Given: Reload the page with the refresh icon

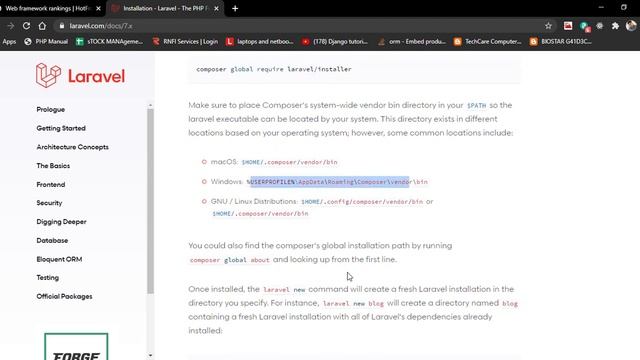Looking at the screenshot, I should click(x=26, y=26).
